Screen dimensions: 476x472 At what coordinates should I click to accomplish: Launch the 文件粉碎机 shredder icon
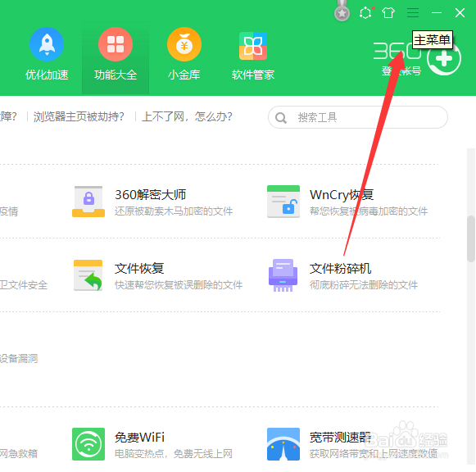point(283,275)
